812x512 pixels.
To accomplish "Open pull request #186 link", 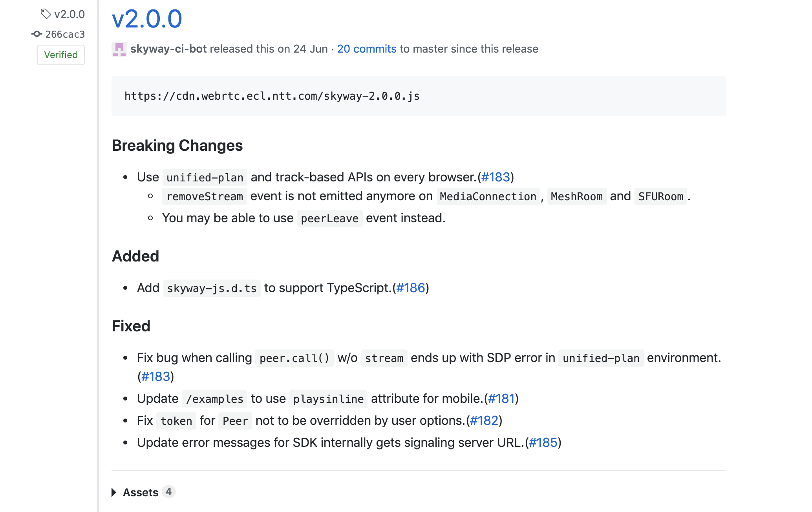I will 411,288.
